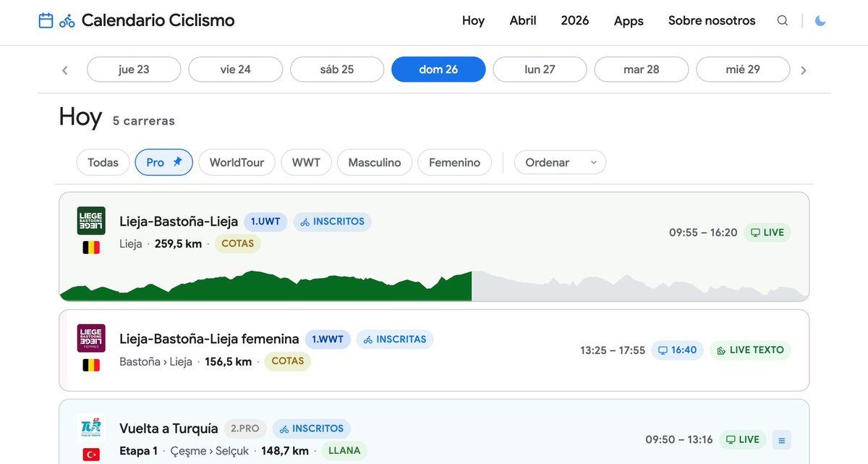Go to next days arrow
This screenshot has height=464, width=868.
804,70
